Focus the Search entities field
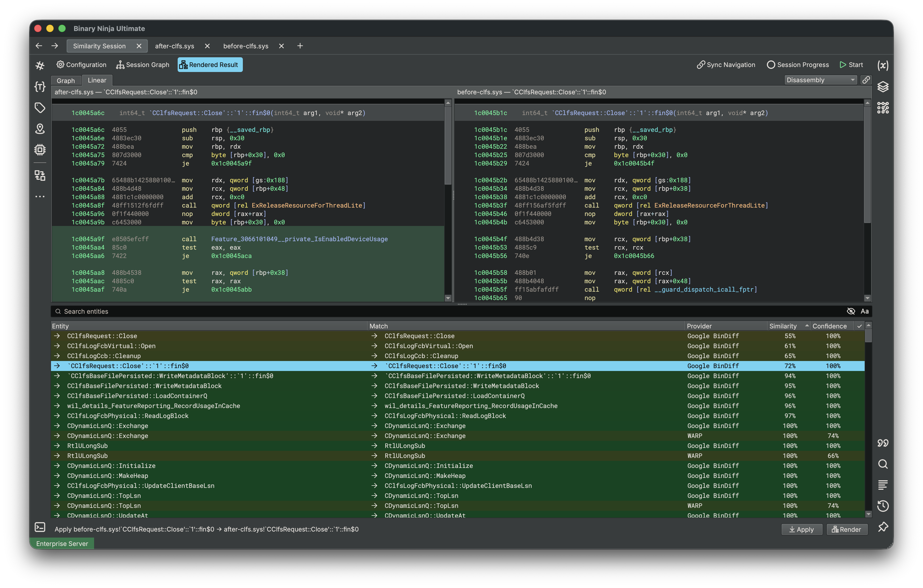This screenshot has width=923, height=588. 448,311
